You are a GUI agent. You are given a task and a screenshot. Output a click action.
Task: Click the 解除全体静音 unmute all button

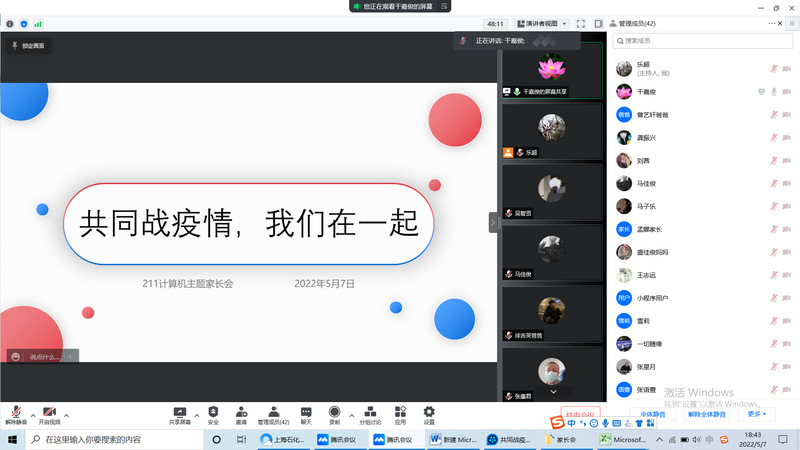[707, 414]
